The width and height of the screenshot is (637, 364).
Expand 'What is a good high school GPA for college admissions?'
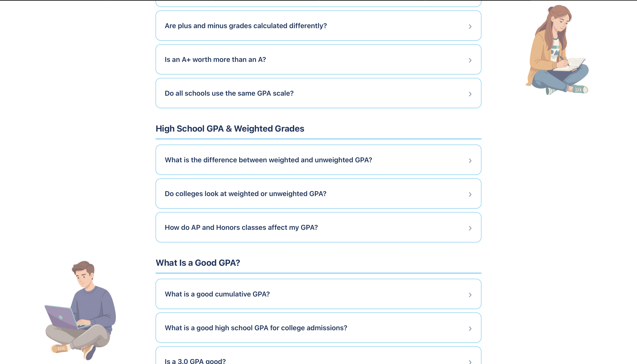pos(256,328)
